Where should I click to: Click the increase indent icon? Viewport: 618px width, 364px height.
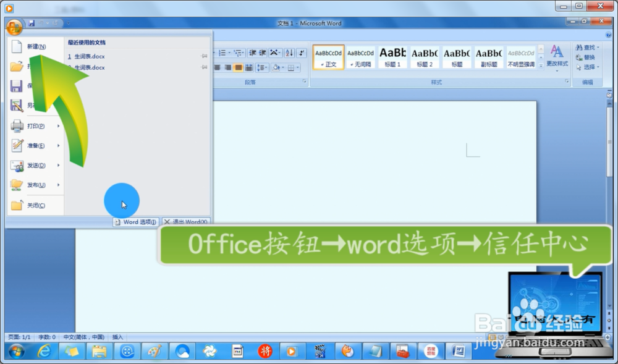pos(262,53)
